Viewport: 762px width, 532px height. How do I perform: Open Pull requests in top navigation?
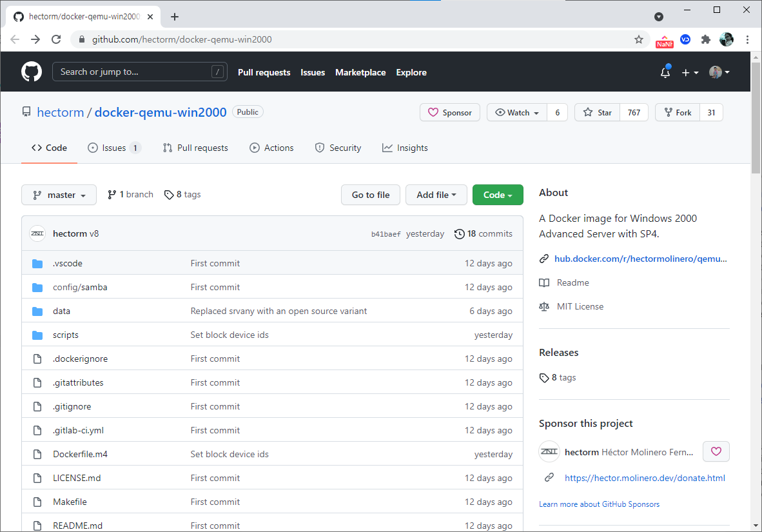coord(264,72)
